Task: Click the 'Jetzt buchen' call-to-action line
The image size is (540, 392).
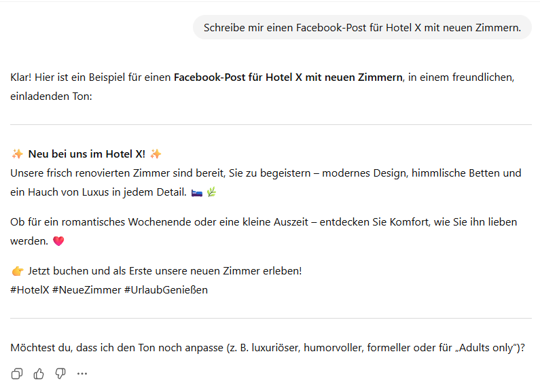Action: pyautogui.click(x=164, y=271)
